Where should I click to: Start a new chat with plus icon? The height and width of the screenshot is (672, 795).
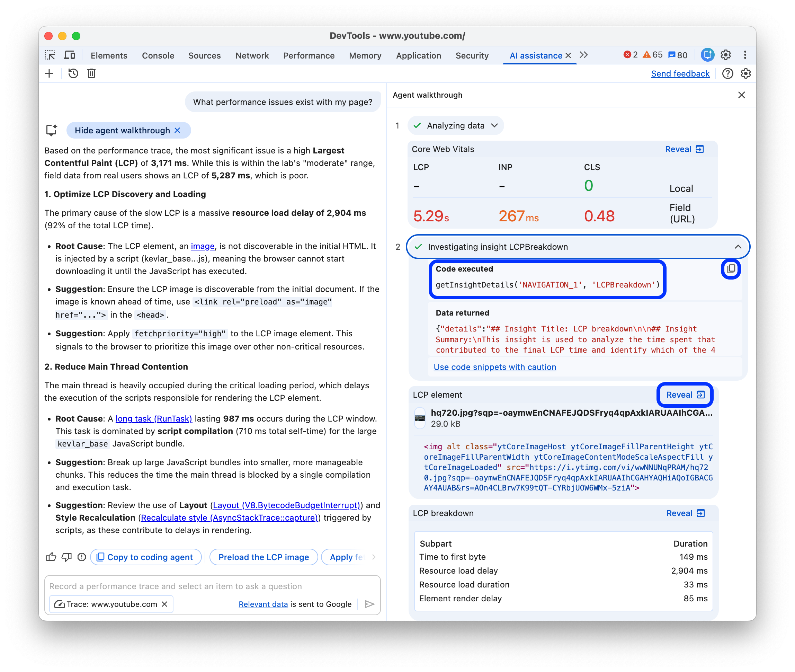tap(50, 73)
